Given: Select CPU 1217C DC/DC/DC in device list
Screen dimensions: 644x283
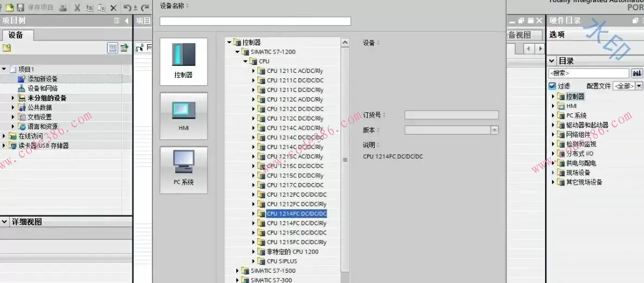Looking at the screenshot, I should click(x=295, y=185).
